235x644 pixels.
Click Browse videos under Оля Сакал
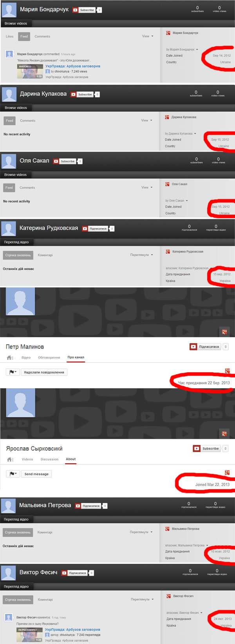[x=16, y=175]
